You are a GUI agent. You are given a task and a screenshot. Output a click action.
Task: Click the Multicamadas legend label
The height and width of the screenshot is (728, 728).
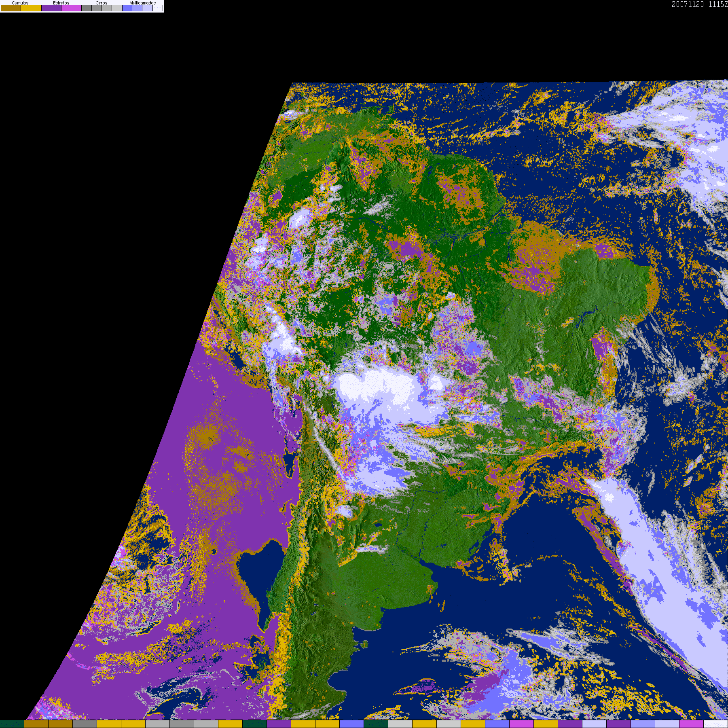click(143, 3)
